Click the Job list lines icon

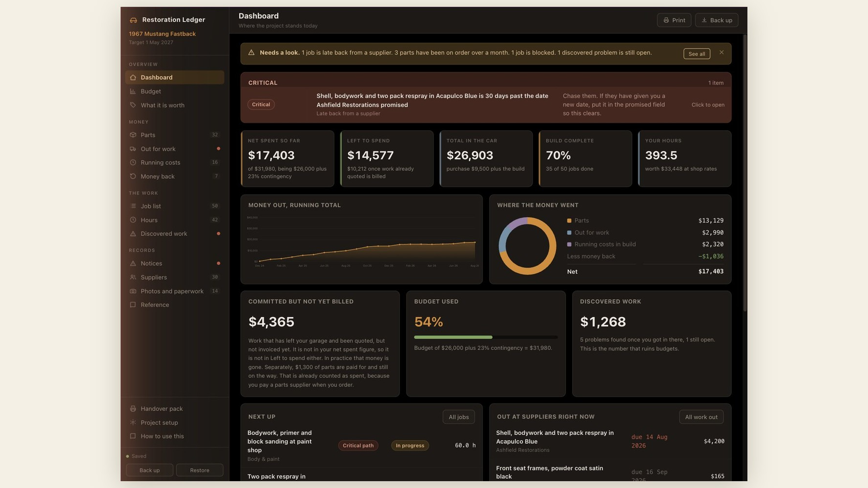pos(133,206)
